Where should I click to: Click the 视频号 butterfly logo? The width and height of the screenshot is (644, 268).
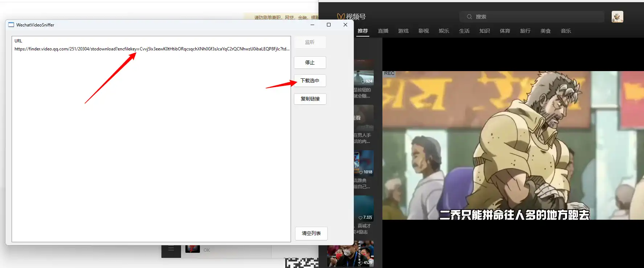point(340,17)
